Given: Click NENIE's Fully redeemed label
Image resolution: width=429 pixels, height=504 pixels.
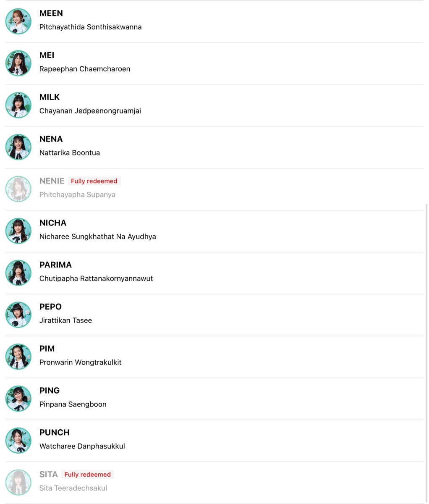Looking at the screenshot, I should (x=94, y=181).
